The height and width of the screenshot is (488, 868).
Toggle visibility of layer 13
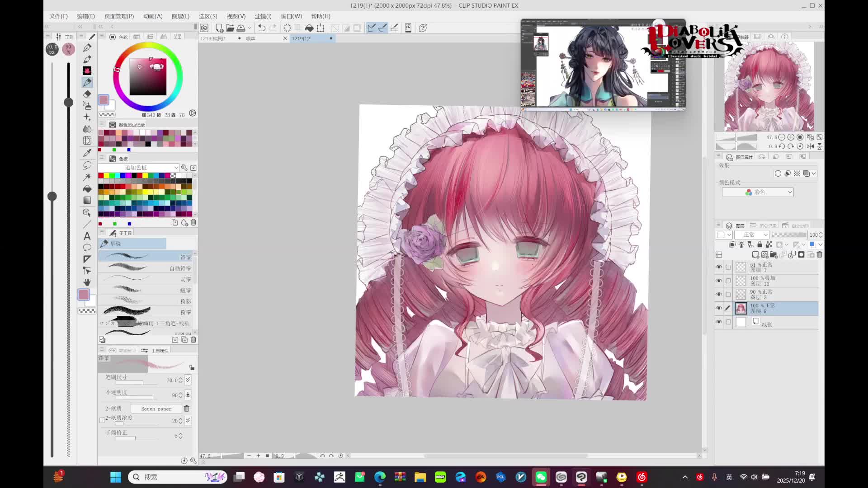(x=719, y=281)
